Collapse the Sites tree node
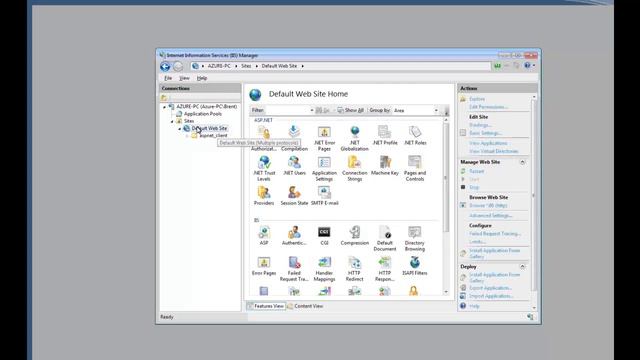640x360 pixels. click(172, 122)
